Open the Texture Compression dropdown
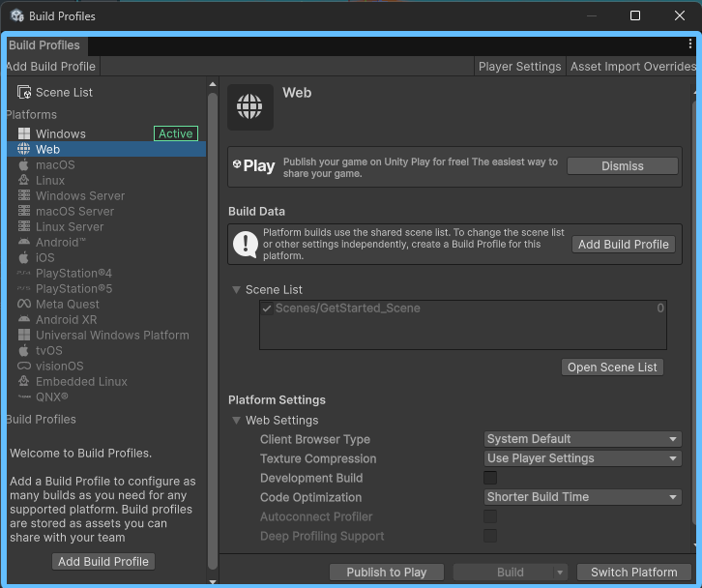This screenshot has width=702, height=588. (582, 458)
